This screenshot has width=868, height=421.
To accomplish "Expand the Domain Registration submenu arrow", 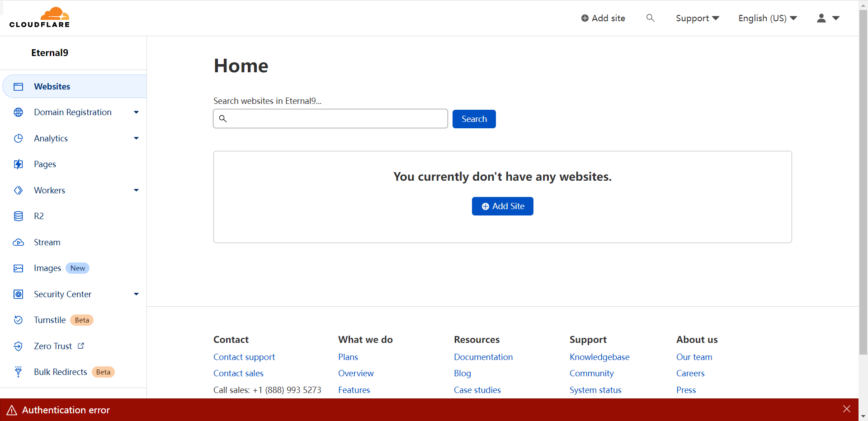I will pyautogui.click(x=136, y=112).
